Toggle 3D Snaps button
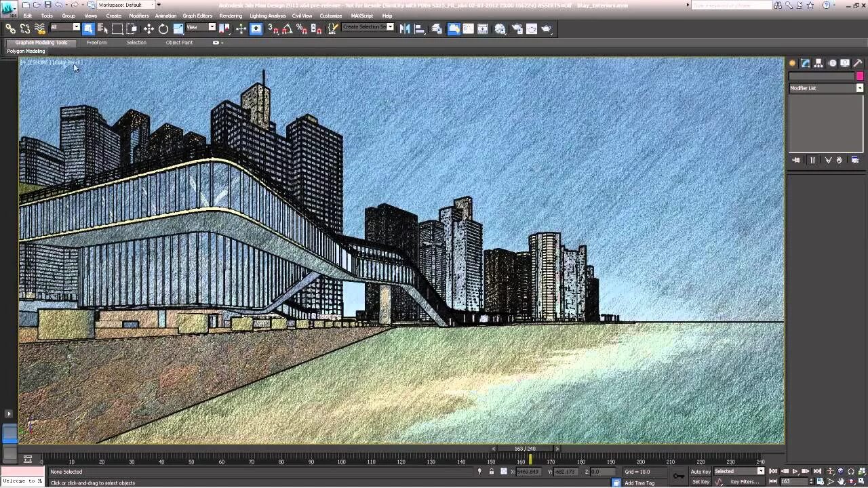Screen dimensions: 868x488 (273, 28)
